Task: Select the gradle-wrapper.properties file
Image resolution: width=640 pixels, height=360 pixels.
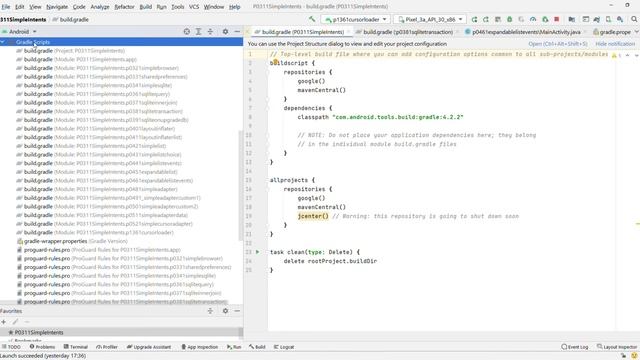Action: coord(72,241)
